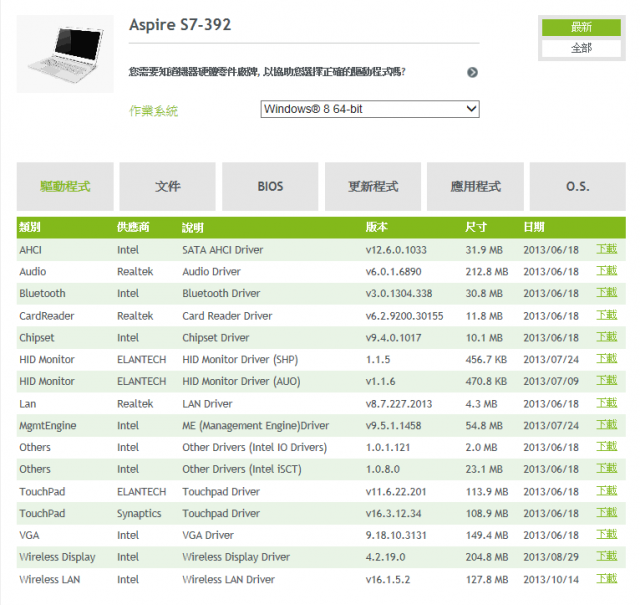Click size 212.8 MB

click(x=487, y=272)
